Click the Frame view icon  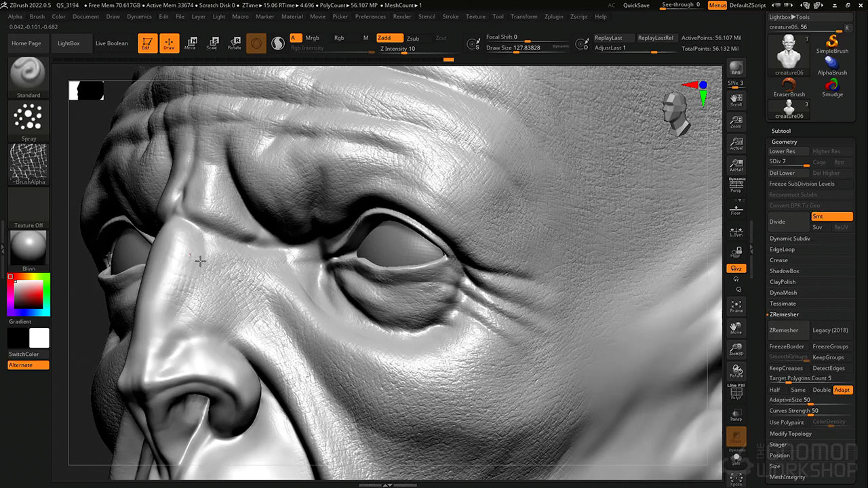[736, 306]
